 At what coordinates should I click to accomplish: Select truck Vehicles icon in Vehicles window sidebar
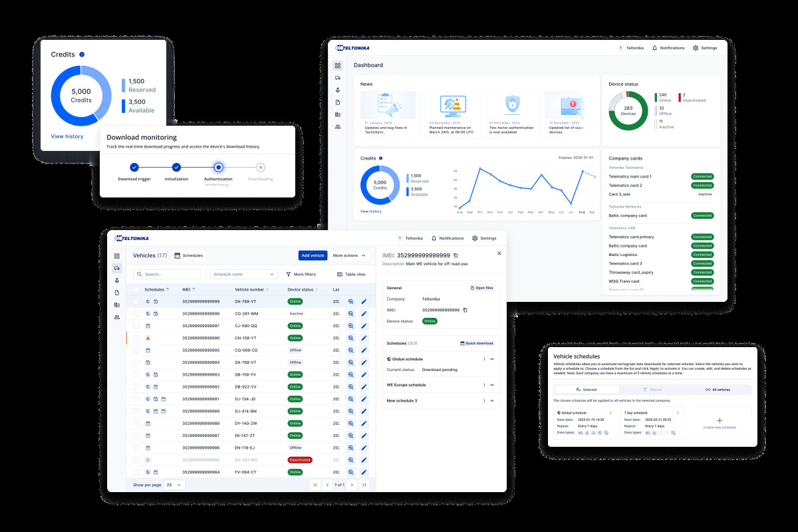[117, 268]
